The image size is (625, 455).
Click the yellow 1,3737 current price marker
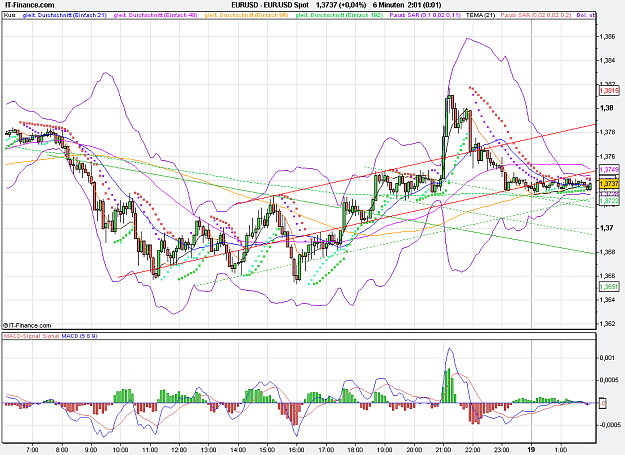point(609,184)
